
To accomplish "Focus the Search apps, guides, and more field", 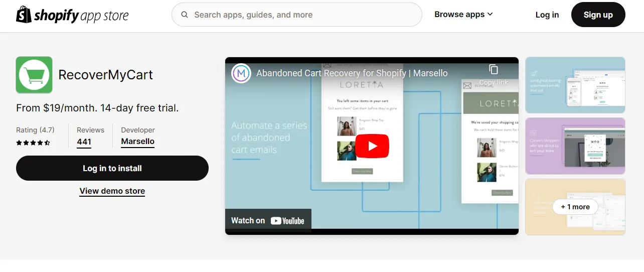I will point(297,15).
